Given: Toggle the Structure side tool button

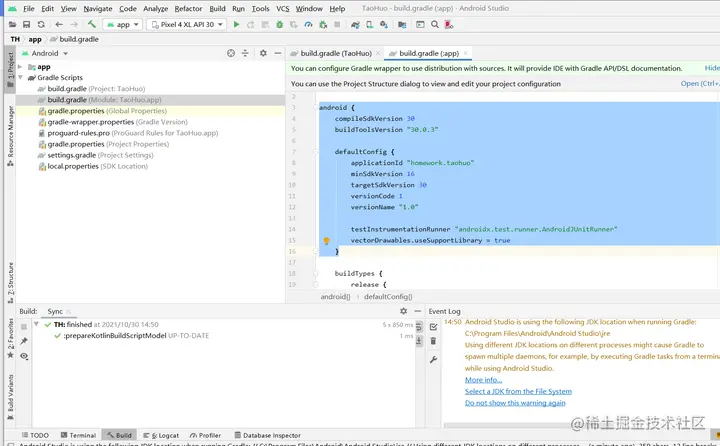Looking at the screenshot, I should coord(10,282).
